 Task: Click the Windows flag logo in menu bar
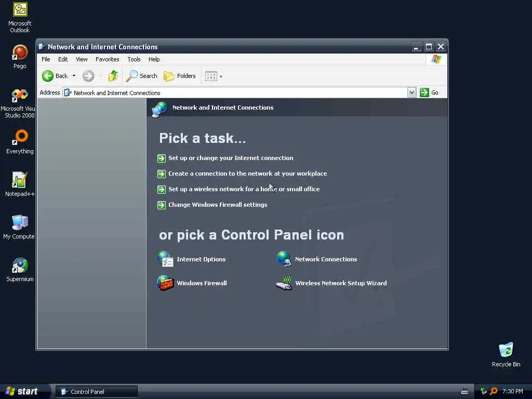pos(436,59)
